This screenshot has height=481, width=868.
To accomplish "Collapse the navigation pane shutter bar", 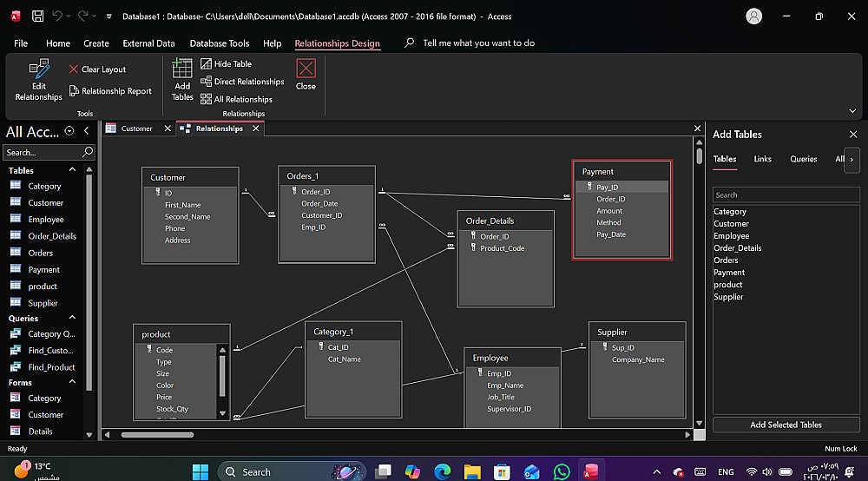I will pos(86,130).
